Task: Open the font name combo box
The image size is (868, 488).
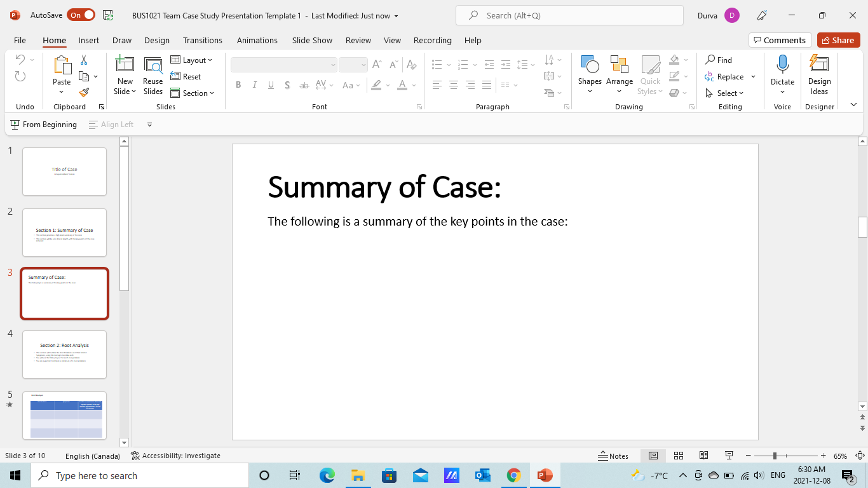Action: point(284,65)
